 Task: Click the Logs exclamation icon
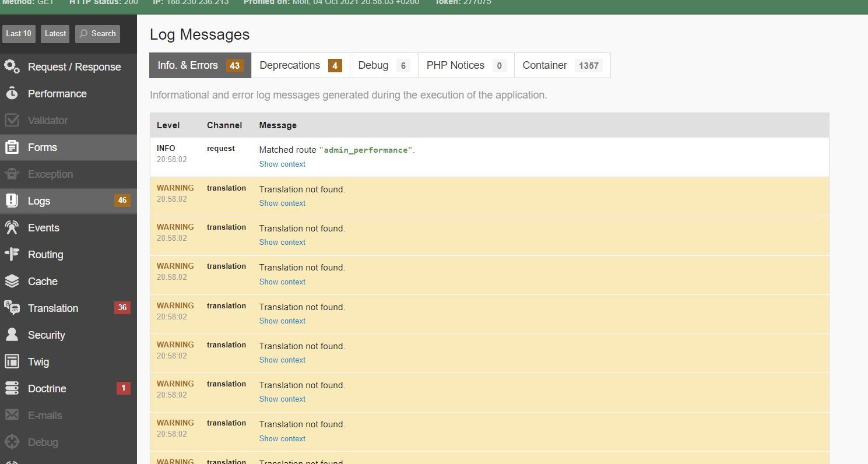(x=12, y=201)
